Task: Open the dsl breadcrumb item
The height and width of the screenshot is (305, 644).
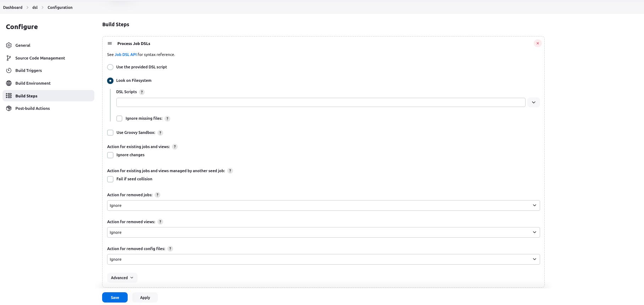Action: click(34, 7)
